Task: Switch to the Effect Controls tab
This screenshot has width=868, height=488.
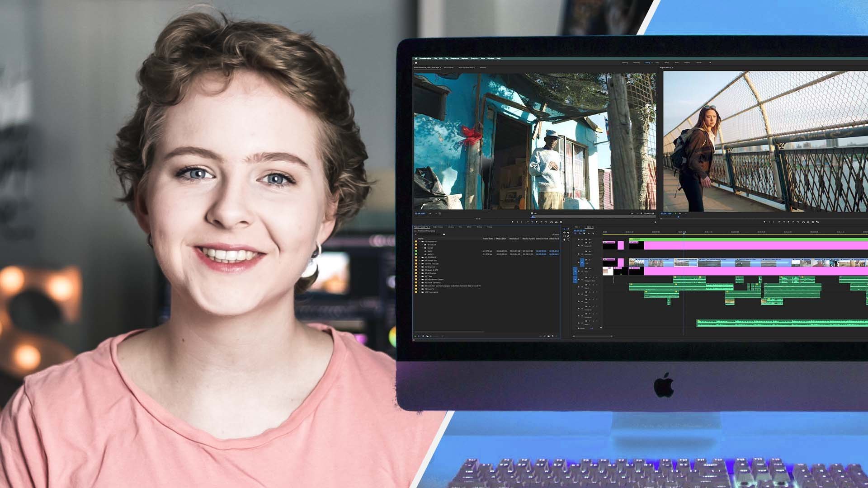Action: [448, 68]
